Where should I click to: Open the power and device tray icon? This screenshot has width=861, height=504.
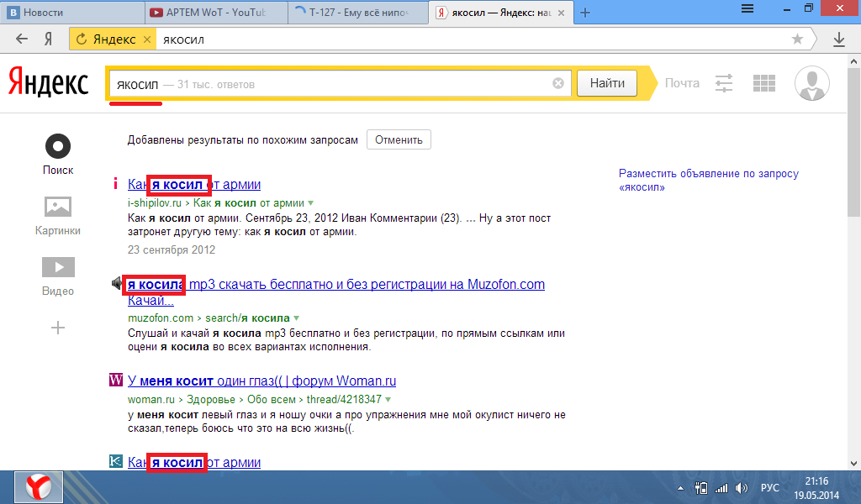pyautogui.click(x=700, y=487)
